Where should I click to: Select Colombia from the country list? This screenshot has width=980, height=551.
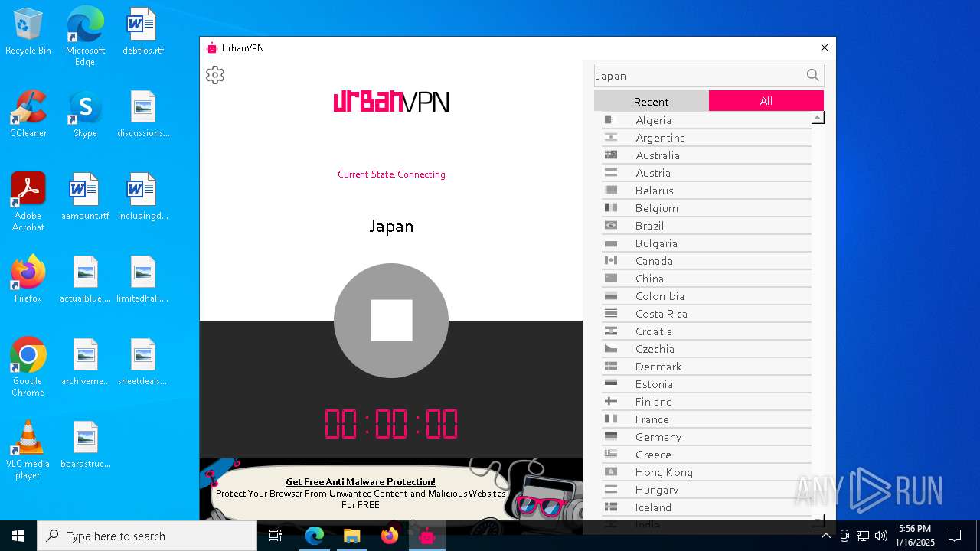click(707, 296)
